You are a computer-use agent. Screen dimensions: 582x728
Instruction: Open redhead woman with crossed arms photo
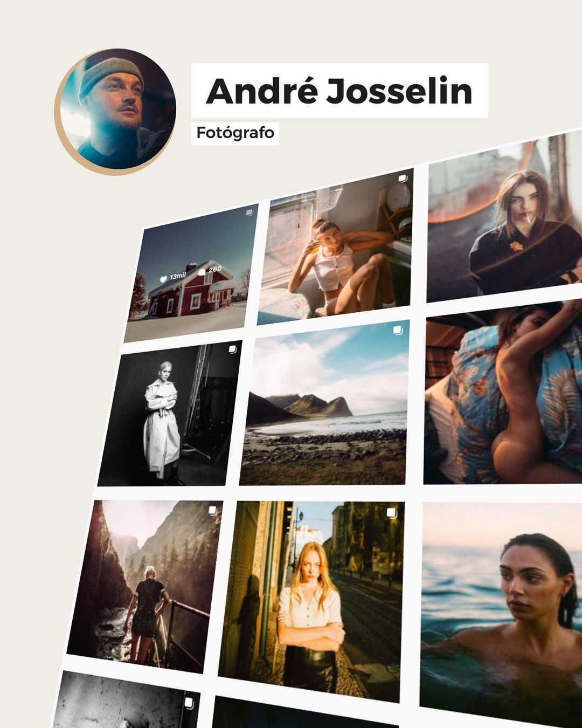pyautogui.click(x=311, y=602)
